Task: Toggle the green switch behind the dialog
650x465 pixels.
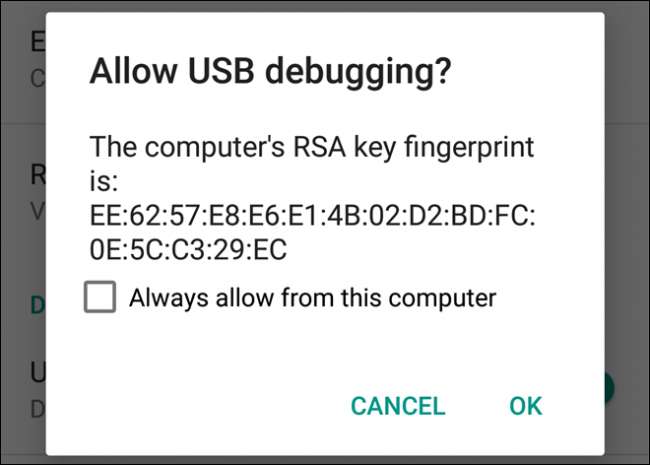Action: point(610,388)
